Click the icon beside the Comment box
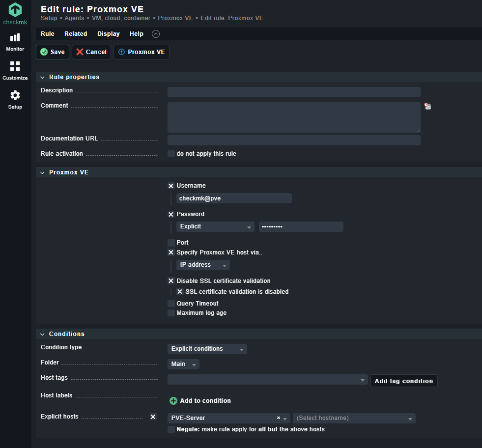The width and height of the screenshot is (482, 448). [x=428, y=106]
